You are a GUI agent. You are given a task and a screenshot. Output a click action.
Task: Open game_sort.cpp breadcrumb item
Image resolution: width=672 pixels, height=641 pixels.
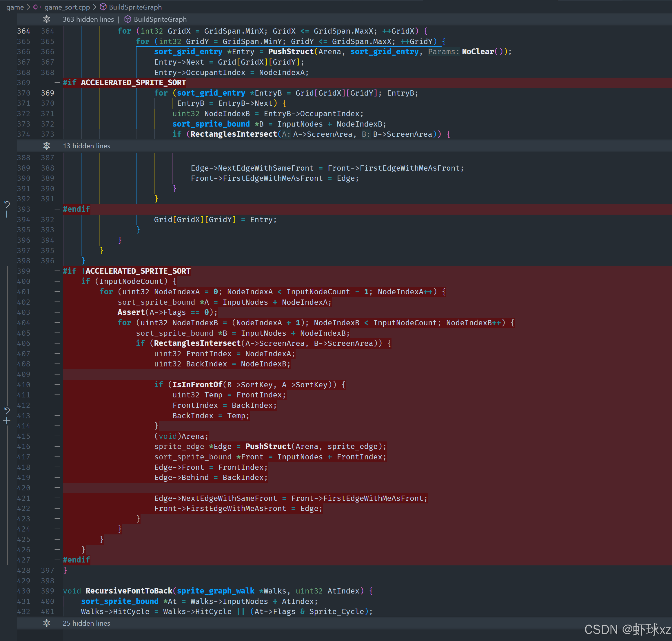(67, 7)
